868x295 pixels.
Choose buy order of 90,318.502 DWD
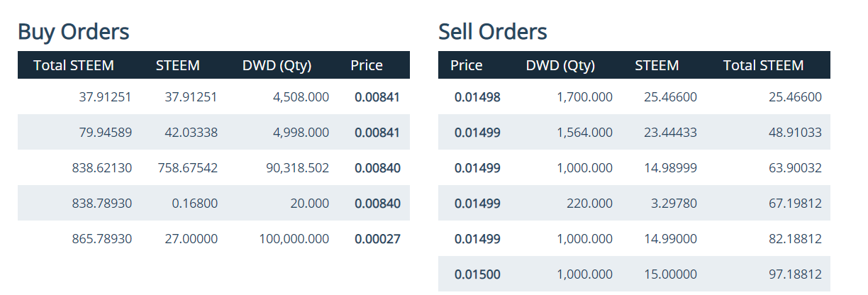tap(213, 167)
